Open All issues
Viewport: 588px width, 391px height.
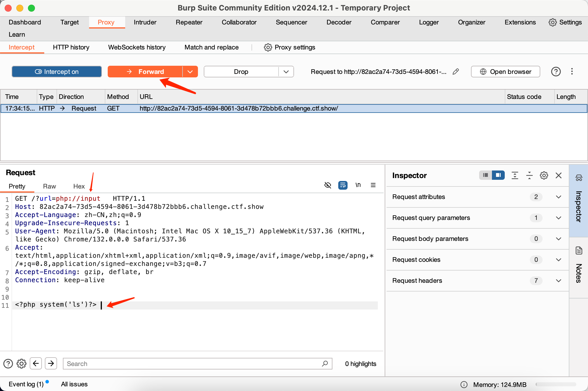coord(74,384)
